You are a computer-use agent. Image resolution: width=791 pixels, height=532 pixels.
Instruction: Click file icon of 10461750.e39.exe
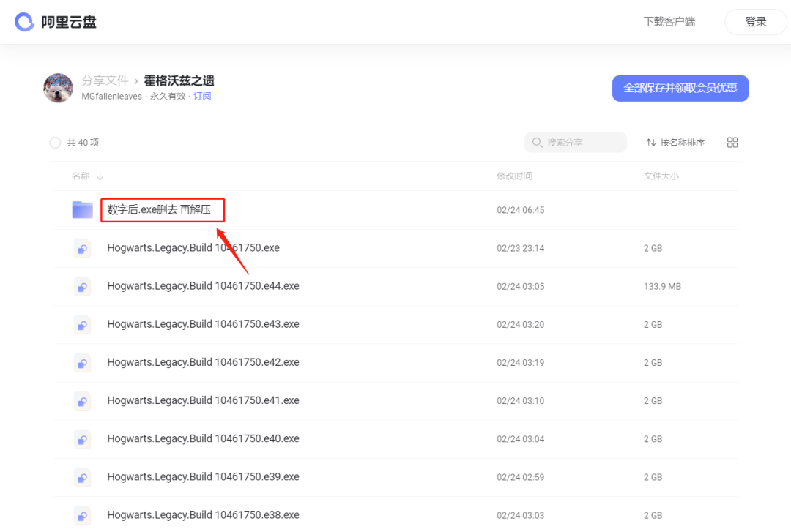click(x=82, y=477)
